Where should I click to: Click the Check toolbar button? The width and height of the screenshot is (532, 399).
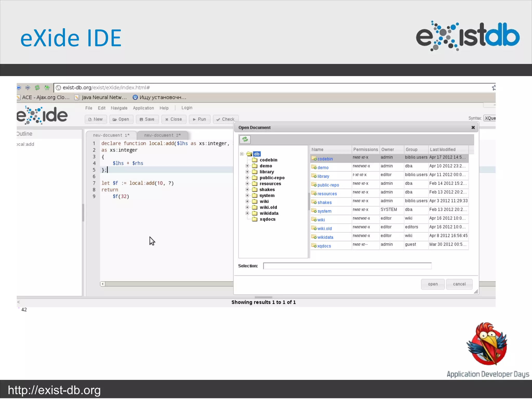(x=225, y=119)
